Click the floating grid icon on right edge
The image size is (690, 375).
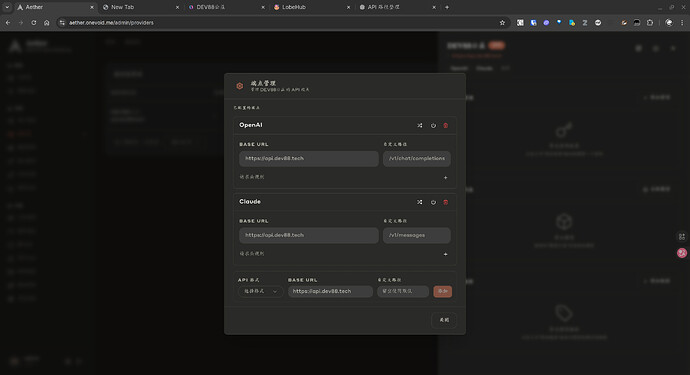[682, 237]
